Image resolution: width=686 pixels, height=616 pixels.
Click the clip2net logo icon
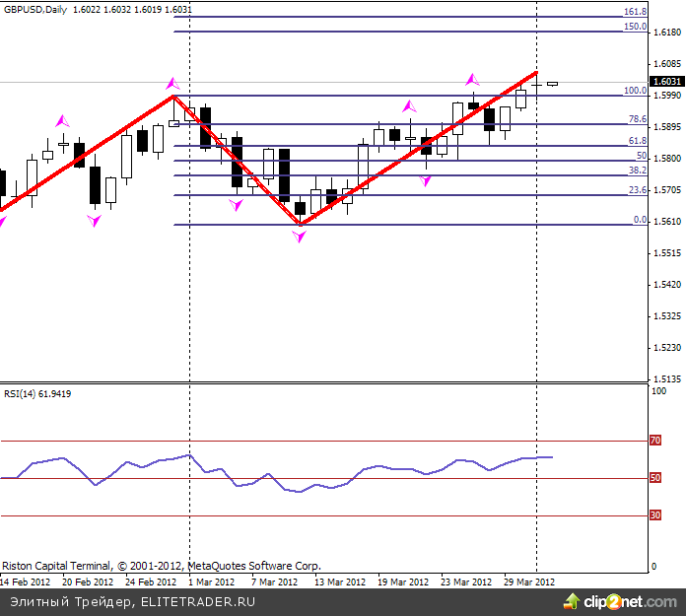click(569, 600)
